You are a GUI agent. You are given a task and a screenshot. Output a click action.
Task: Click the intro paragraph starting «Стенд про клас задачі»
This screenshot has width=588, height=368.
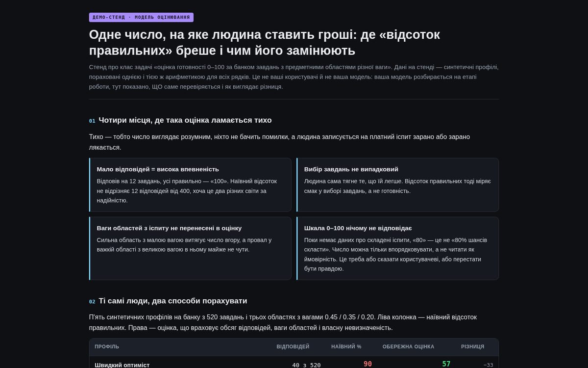coord(294,77)
